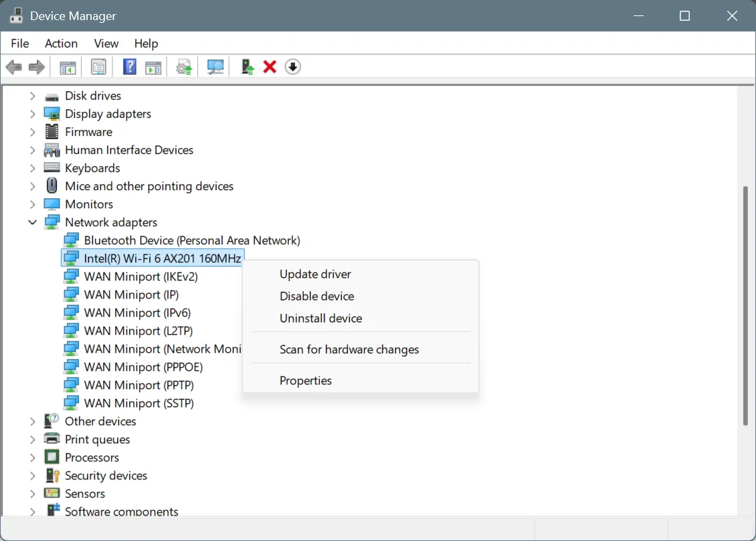This screenshot has height=541, width=756.
Task: Open the Action menu
Action: pyautogui.click(x=62, y=44)
